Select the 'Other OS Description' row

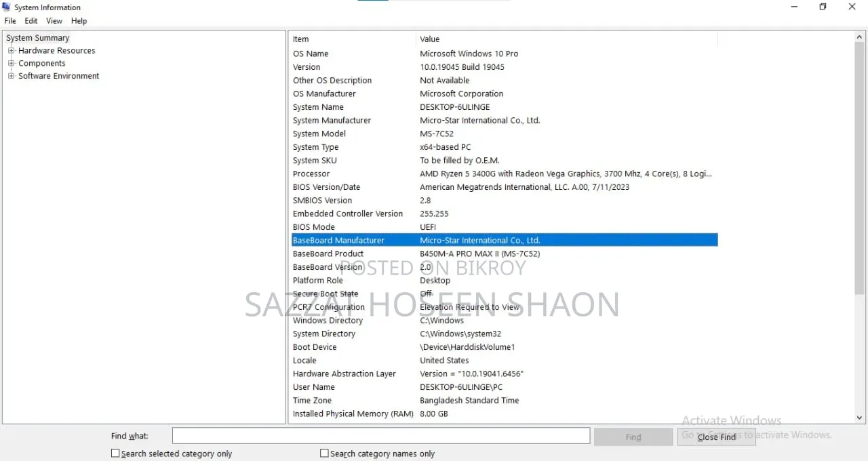pyautogui.click(x=505, y=80)
